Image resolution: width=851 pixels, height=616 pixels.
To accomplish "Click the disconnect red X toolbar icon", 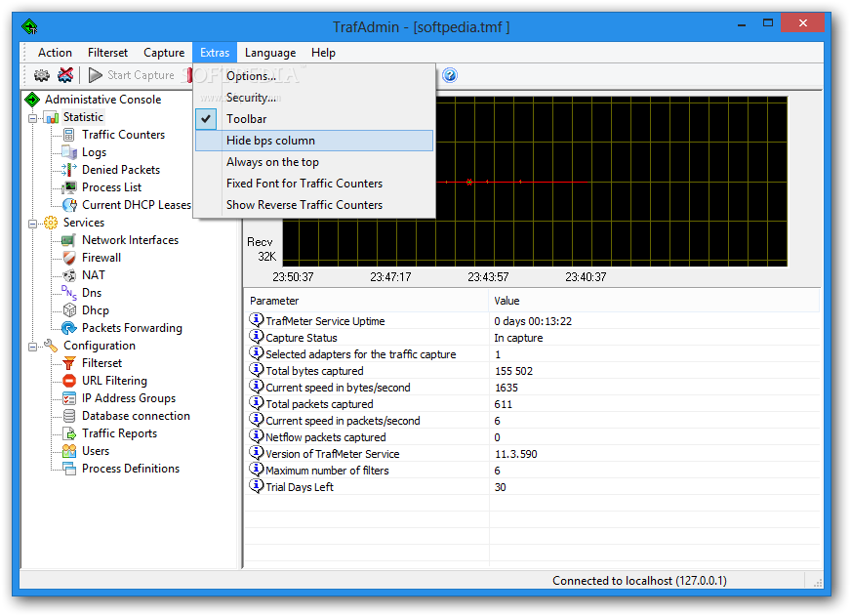I will [65, 75].
